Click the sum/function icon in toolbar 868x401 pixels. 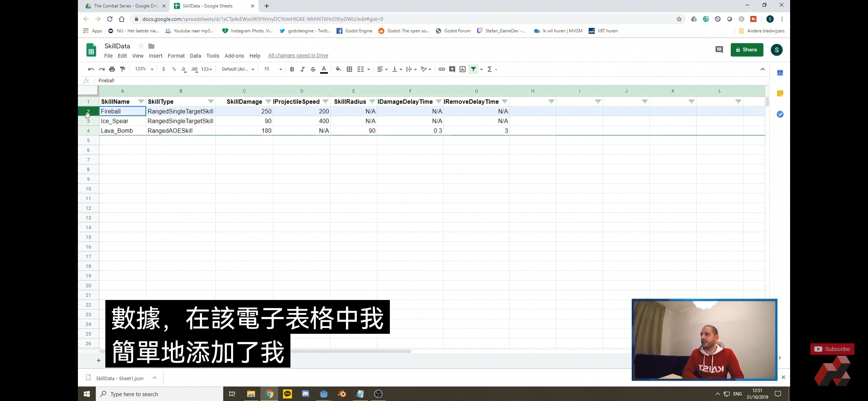489,69
